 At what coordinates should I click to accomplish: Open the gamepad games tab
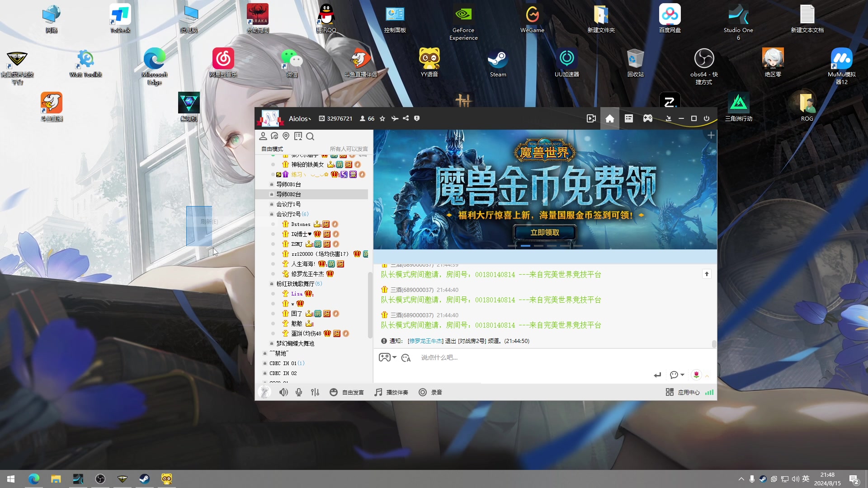coord(648,118)
